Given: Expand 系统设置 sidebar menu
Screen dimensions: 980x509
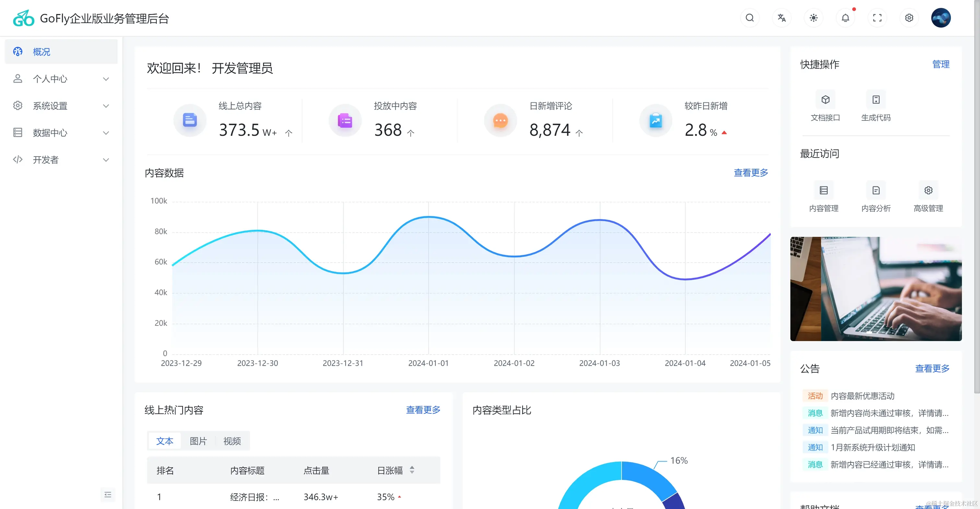Looking at the screenshot, I should click(61, 106).
